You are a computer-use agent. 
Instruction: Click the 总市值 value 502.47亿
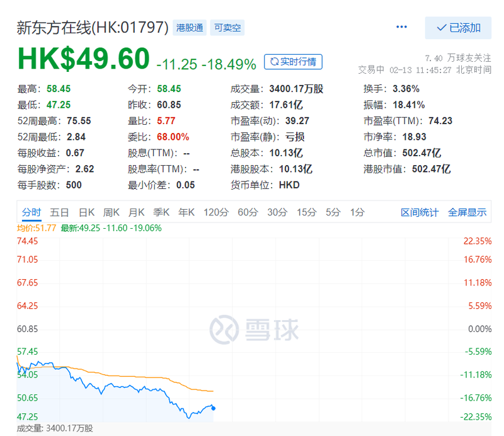point(421,153)
